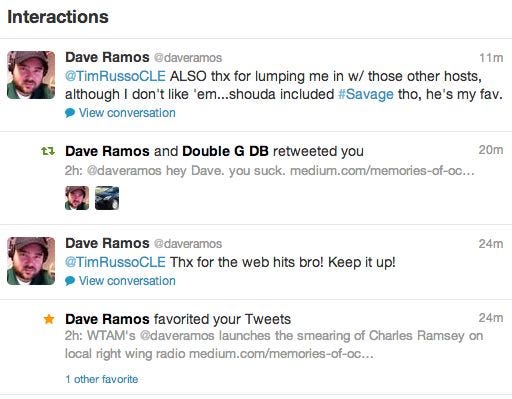Click Dave Ramos name in retweeted notification
The image size is (512, 399).
pos(107,151)
